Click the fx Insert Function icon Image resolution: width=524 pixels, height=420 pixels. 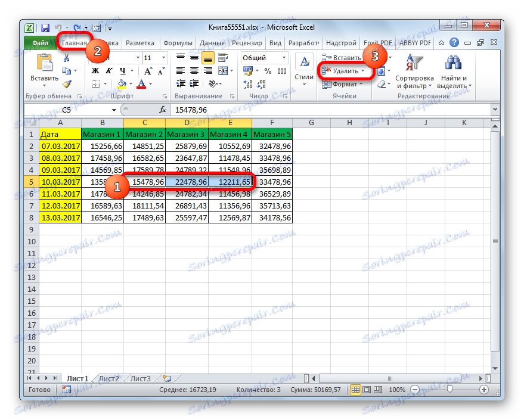[163, 110]
